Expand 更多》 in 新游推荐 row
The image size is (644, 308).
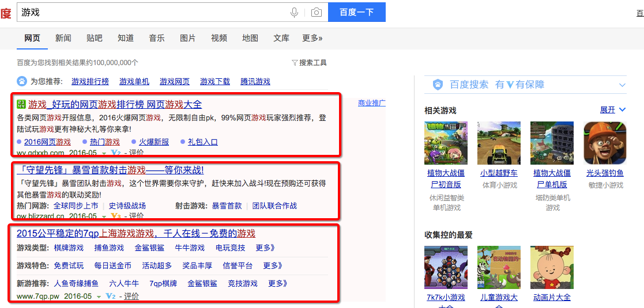(278, 283)
